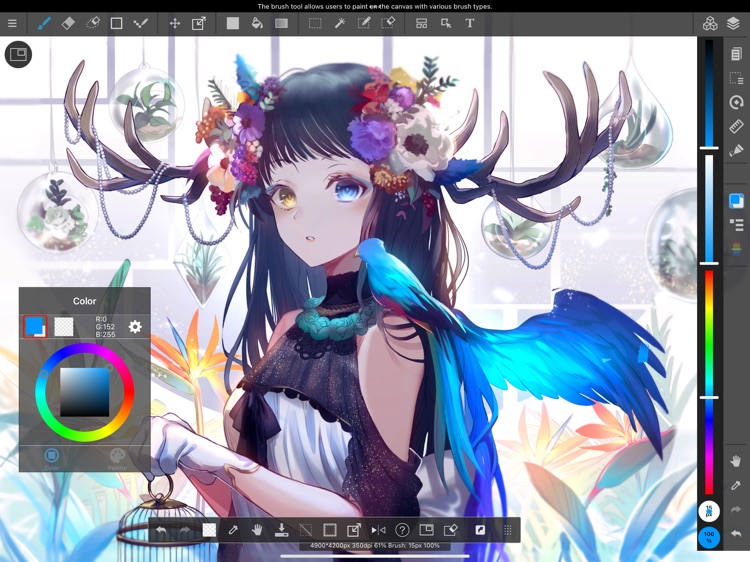This screenshot has height=562, width=750.
Task: Open the hamburger main menu
Action: pyautogui.click(x=12, y=23)
